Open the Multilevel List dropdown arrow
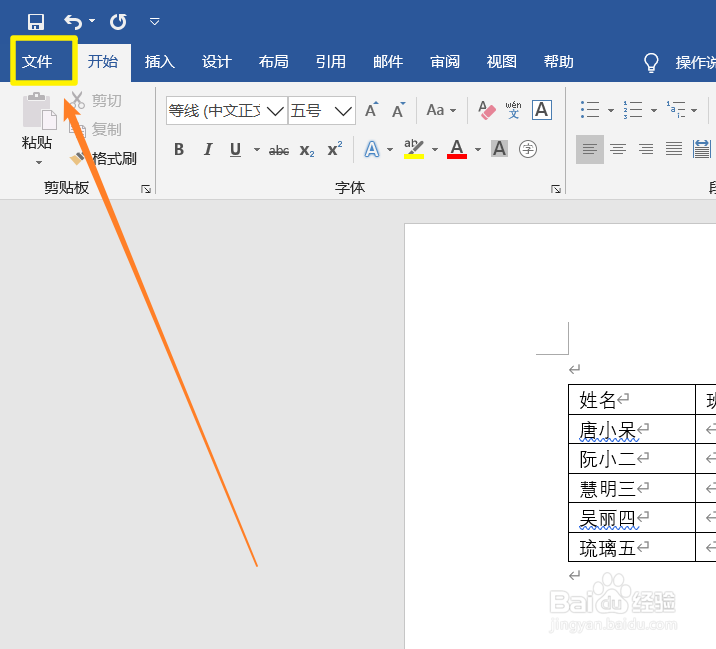The width and height of the screenshot is (716, 649). click(x=694, y=111)
